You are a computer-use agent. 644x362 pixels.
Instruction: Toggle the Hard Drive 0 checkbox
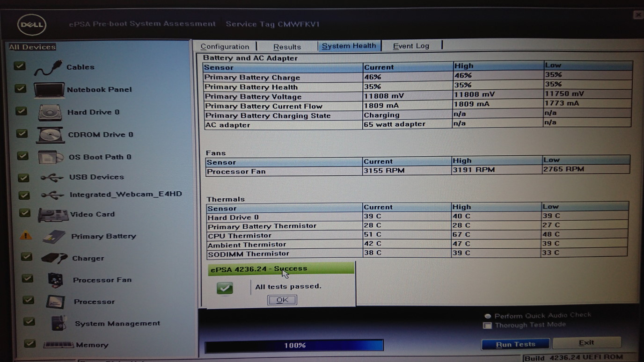[21, 111]
